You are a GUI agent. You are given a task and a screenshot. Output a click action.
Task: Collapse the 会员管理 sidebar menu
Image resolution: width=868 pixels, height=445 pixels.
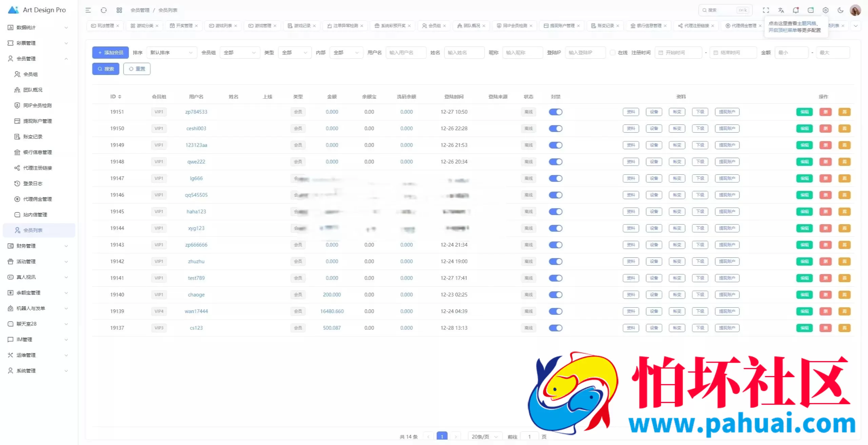point(39,59)
